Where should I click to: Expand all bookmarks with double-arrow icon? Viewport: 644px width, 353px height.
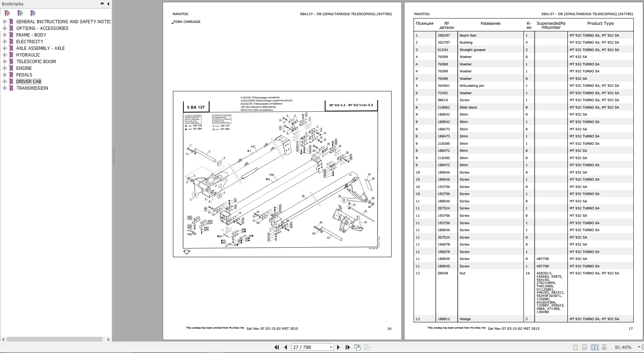tap(102, 4)
